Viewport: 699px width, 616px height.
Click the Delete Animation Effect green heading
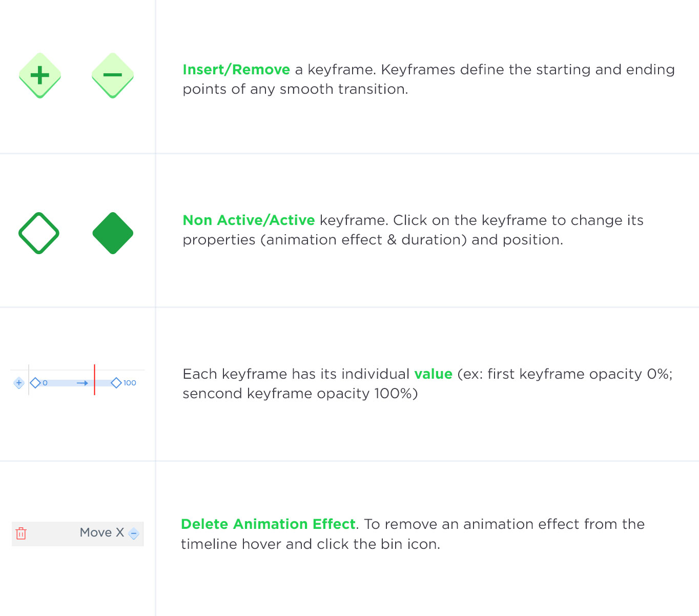(268, 524)
